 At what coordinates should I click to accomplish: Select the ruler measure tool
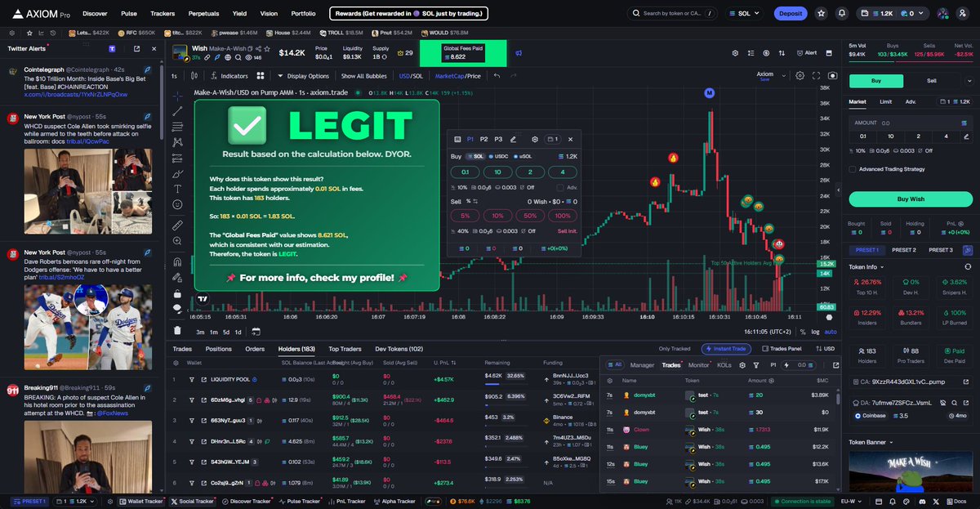pyautogui.click(x=177, y=225)
